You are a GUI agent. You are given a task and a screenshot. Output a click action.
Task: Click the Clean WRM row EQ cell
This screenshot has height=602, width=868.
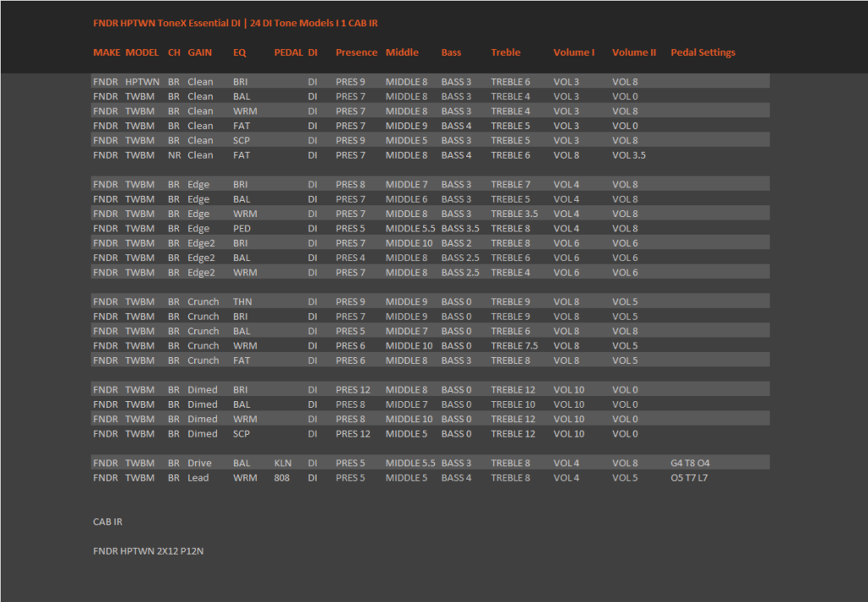click(x=245, y=111)
